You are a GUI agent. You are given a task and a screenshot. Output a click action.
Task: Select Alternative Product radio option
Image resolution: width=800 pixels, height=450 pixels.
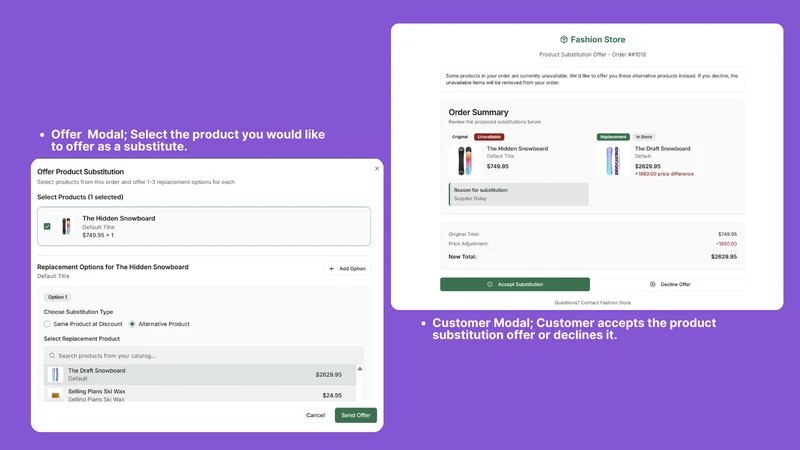tap(132, 324)
